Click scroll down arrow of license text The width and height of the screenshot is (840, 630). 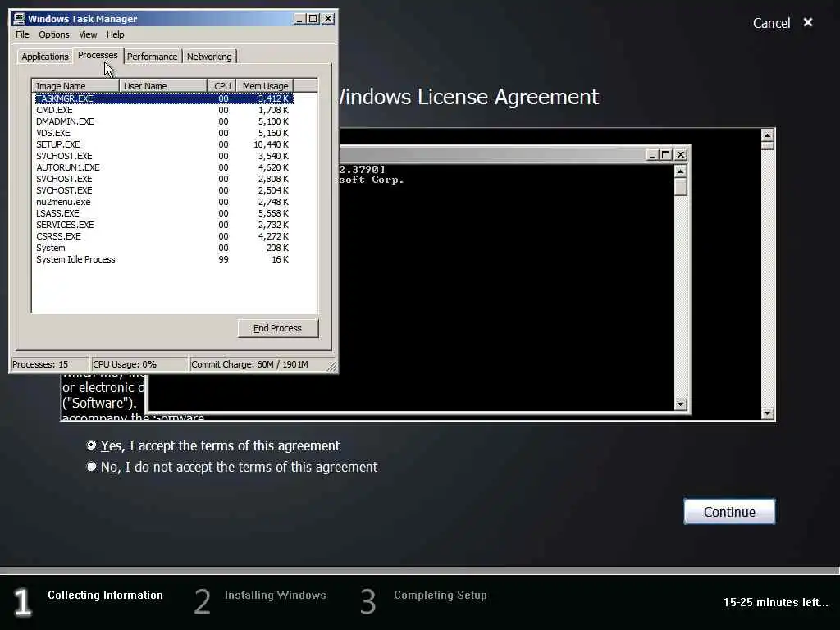pyautogui.click(x=767, y=413)
